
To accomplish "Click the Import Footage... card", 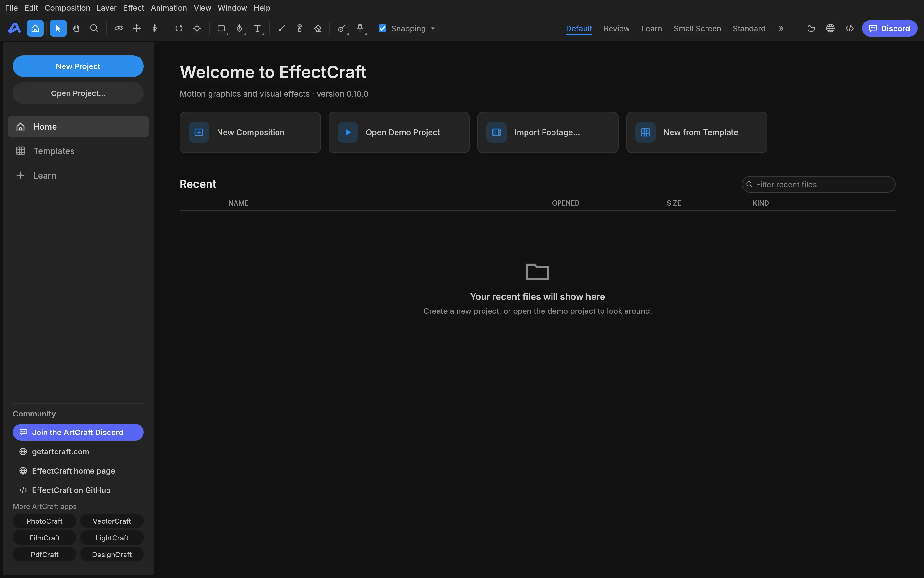I will (548, 132).
